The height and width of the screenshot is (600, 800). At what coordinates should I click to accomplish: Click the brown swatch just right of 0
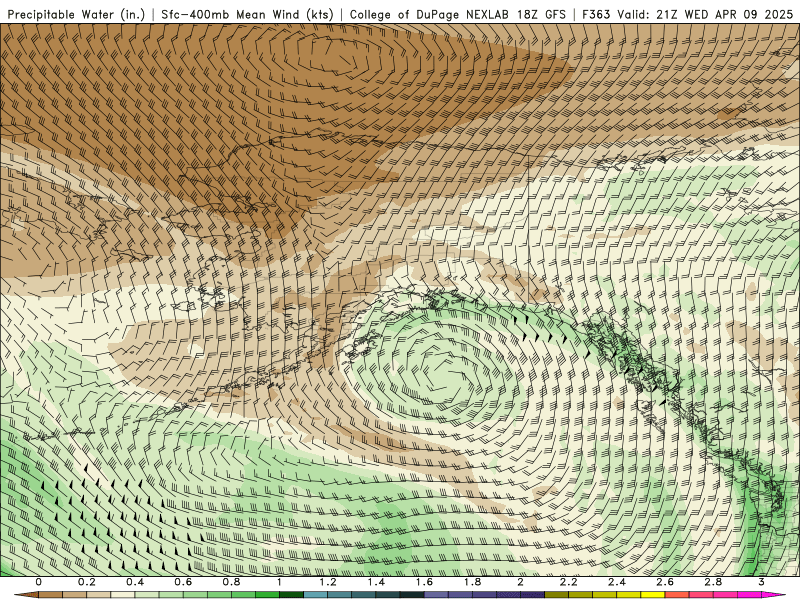click(x=51, y=595)
